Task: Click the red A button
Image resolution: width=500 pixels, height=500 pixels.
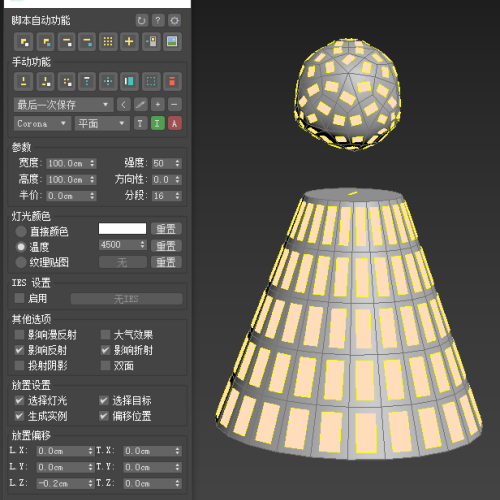Action: click(174, 123)
